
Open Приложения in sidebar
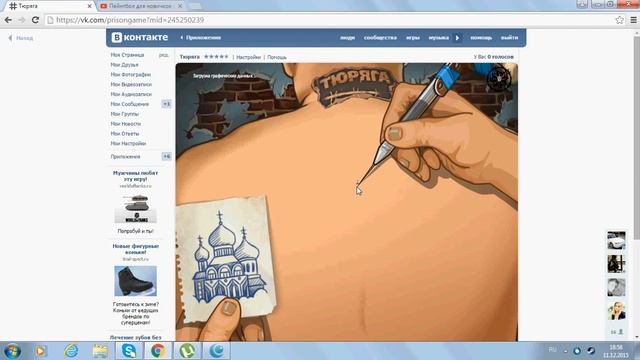pos(125,156)
